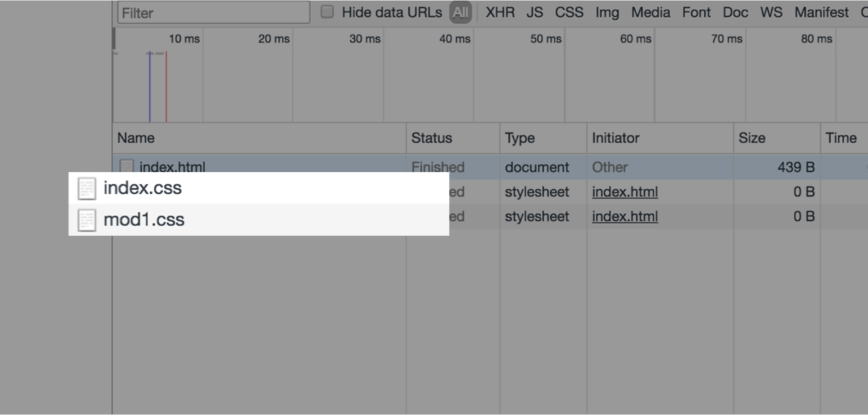
Task: Filter requests by Manifest
Action: tap(821, 12)
